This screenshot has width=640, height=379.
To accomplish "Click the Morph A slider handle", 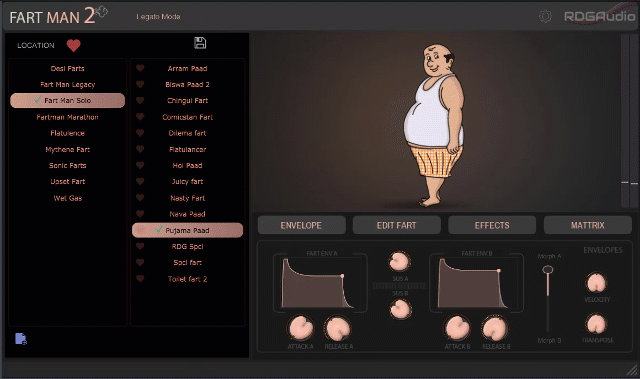I will coord(548,270).
